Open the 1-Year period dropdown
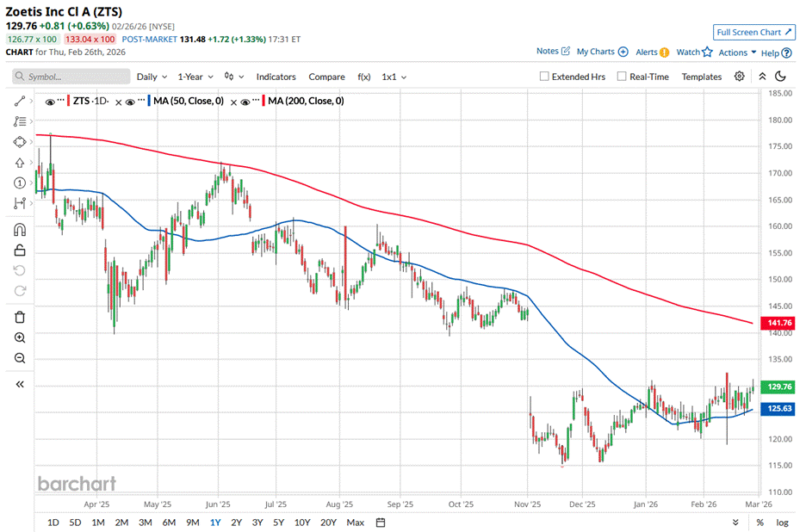Screen dimensions: 806x532 click(x=195, y=77)
